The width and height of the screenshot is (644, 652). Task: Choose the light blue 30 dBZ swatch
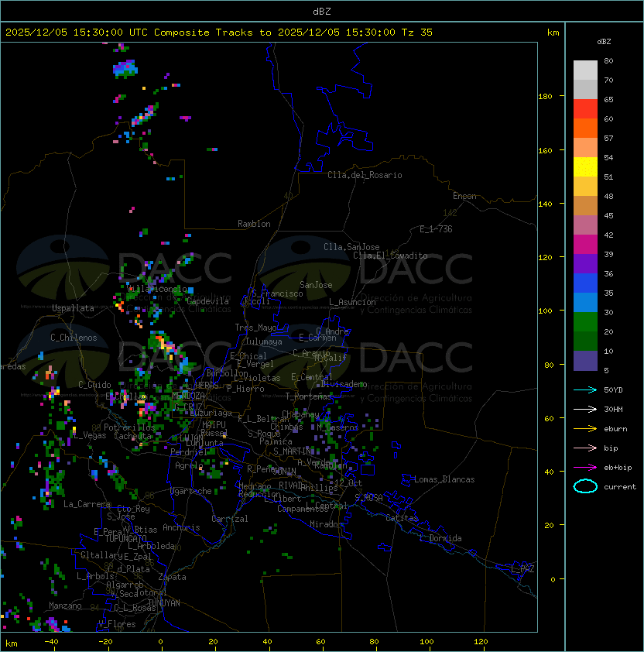[585, 303]
